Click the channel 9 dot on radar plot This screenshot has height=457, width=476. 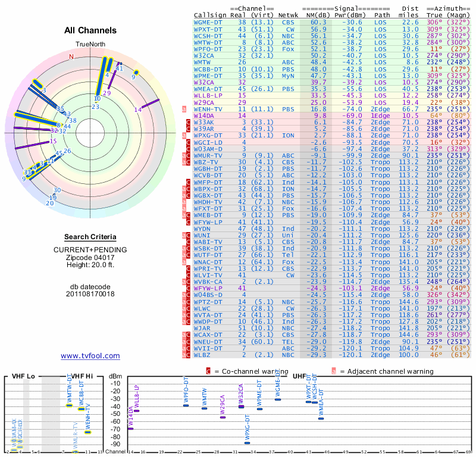[136, 72]
